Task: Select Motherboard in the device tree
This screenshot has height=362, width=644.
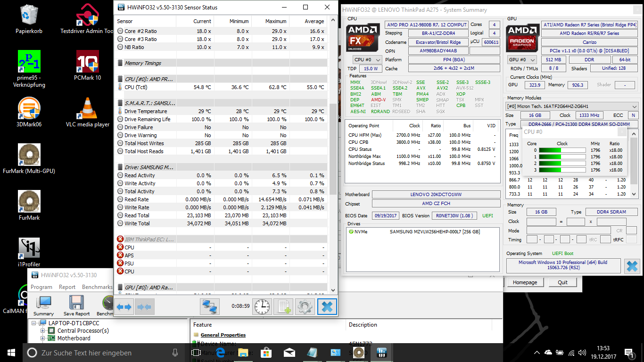Action: click(74, 338)
